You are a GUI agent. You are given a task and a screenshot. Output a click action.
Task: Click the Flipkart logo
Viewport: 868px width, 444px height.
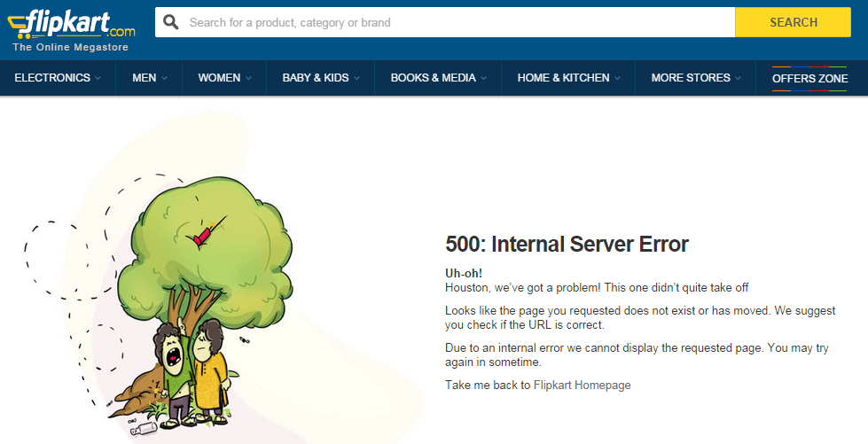[x=71, y=24]
